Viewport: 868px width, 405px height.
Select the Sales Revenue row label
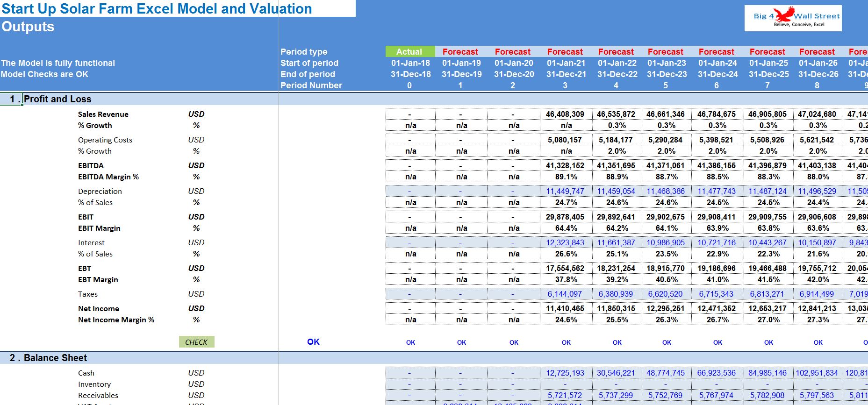(x=103, y=114)
